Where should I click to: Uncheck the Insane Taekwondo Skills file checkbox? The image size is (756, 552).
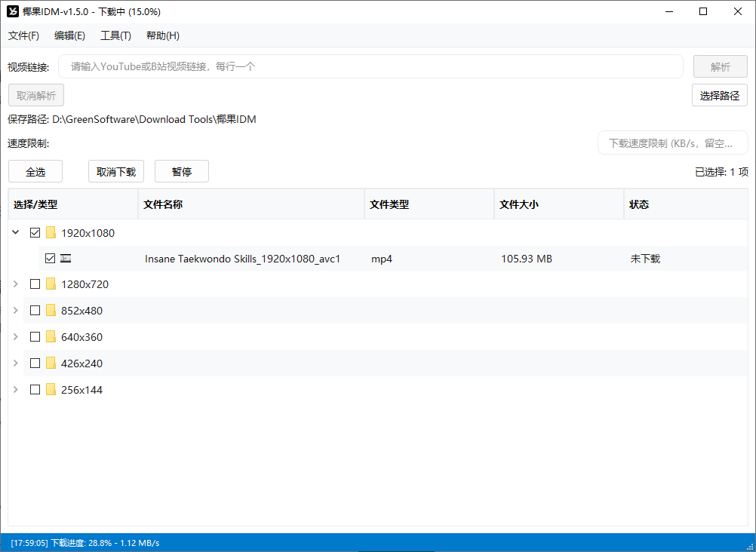(51, 259)
